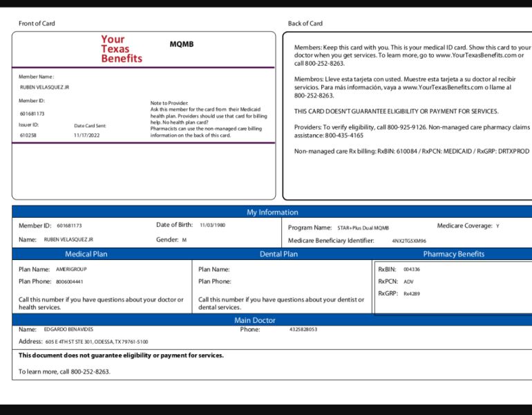Click the 'Date Card Sent' label
The width and height of the screenshot is (532, 415).
coord(90,126)
